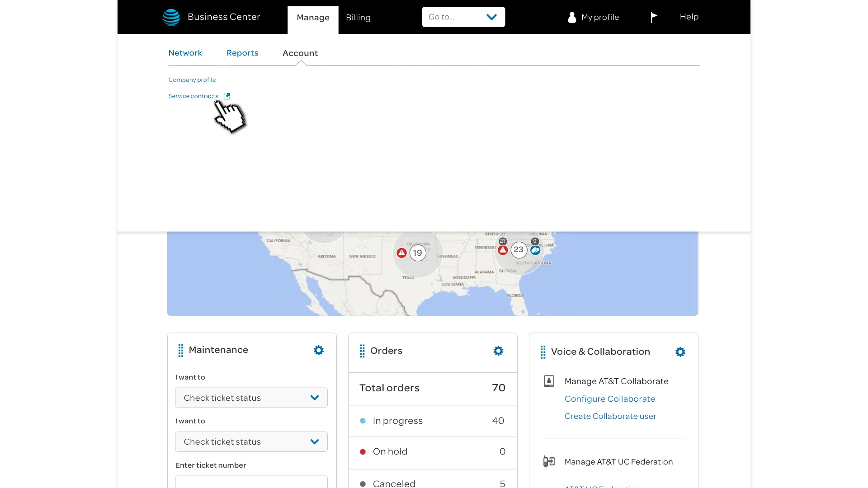Switch to the Manage tab
This screenshot has width=868, height=488.
click(x=313, y=18)
